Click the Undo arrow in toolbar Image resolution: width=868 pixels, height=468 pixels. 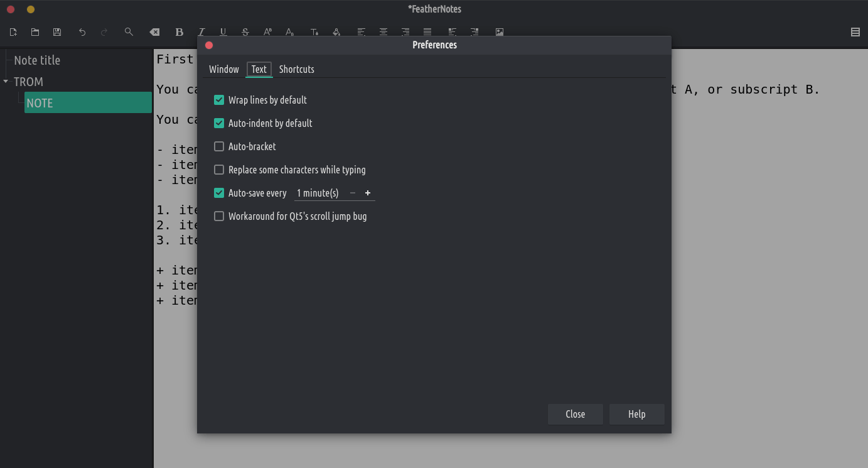tap(82, 32)
